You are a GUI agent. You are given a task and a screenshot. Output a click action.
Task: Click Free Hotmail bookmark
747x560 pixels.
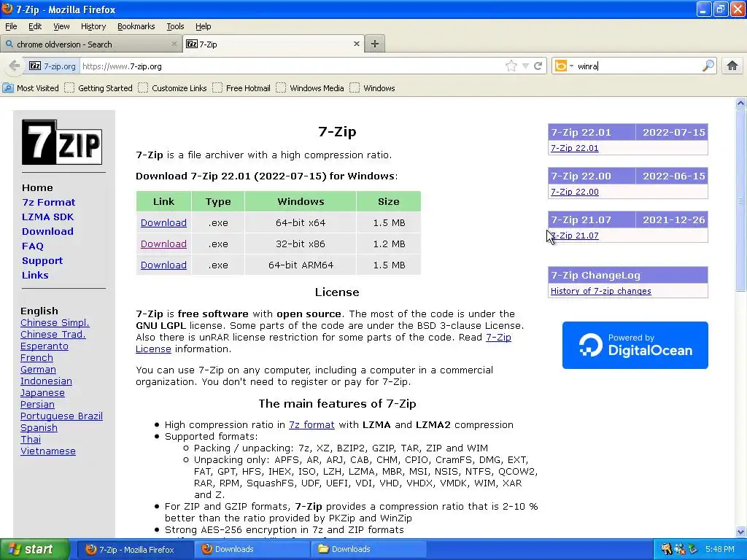(241, 88)
